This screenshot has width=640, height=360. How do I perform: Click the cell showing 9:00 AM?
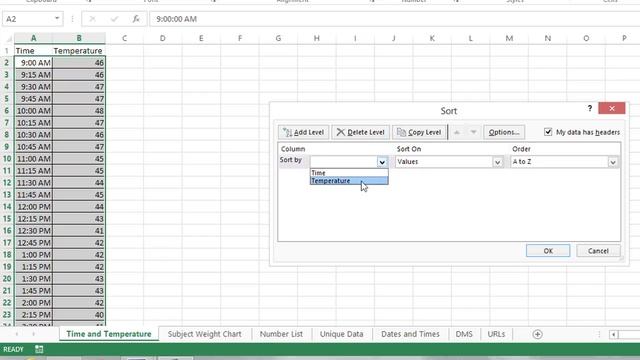click(33, 63)
